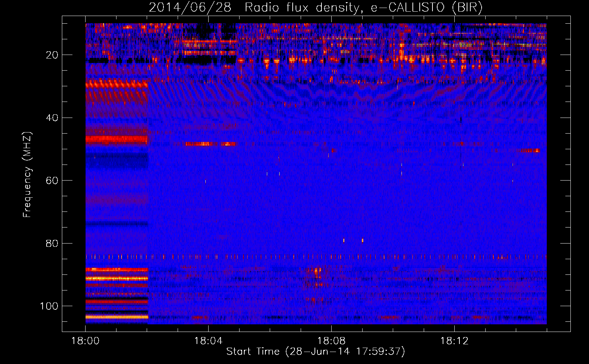Click the date "2014/06/28" in the title
Viewport: 589px width, 364px height.
[x=190, y=8]
